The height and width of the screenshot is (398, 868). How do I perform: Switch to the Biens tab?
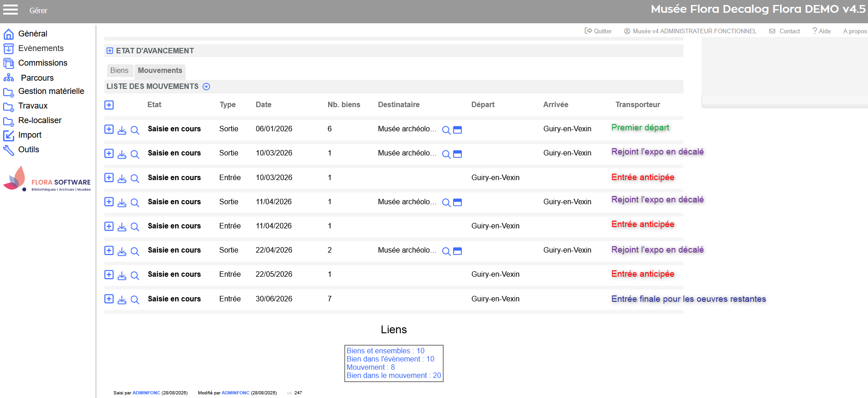point(119,70)
